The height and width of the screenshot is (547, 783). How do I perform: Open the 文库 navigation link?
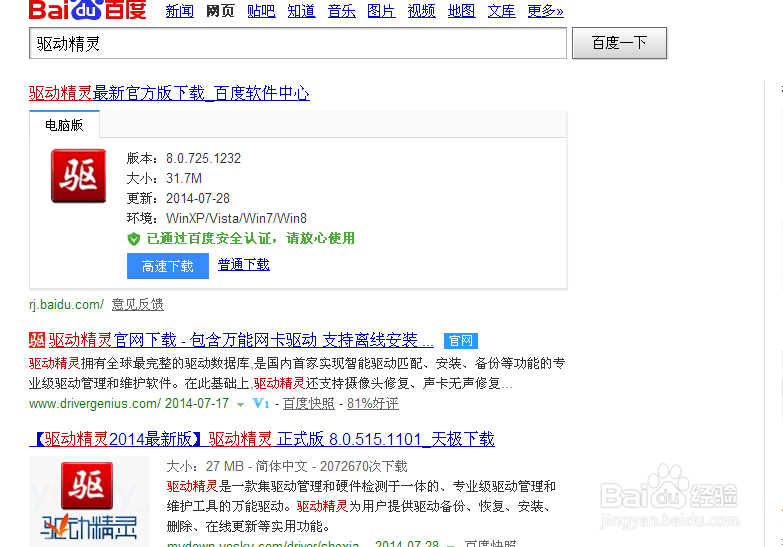point(501,10)
